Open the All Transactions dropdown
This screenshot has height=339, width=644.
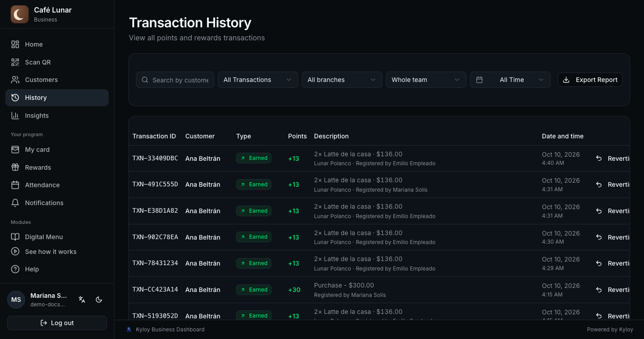(x=258, y=80)
